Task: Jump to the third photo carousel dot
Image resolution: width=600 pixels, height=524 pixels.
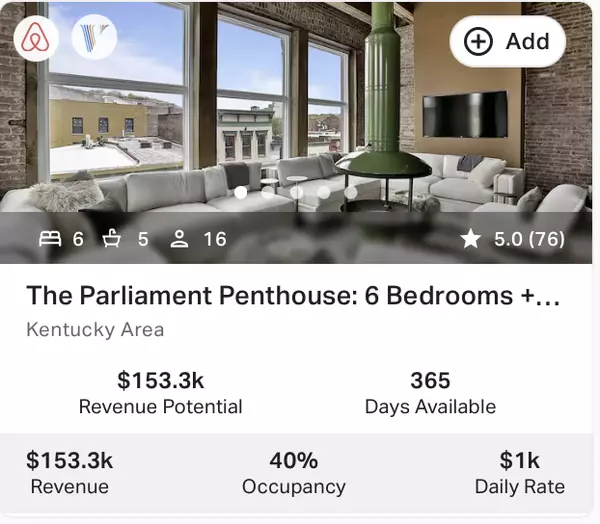Action: tap(296, 193)
